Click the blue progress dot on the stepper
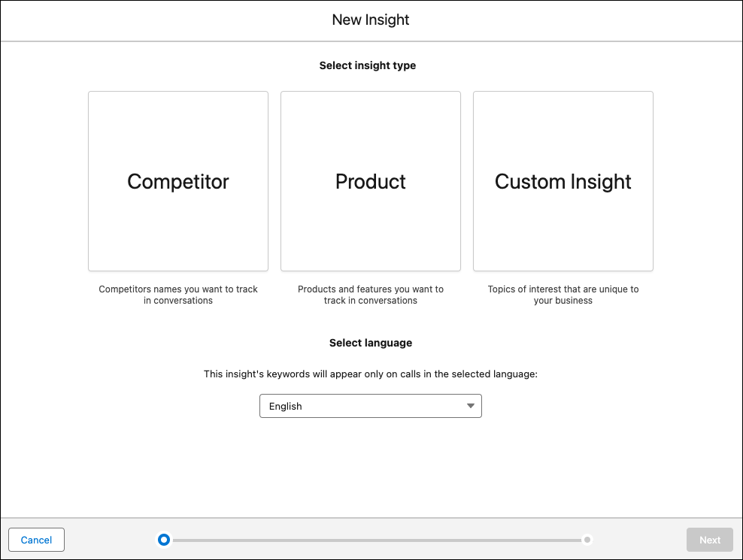Image resolution: width=743 pixels, height=560 pixels. [164, 539]
